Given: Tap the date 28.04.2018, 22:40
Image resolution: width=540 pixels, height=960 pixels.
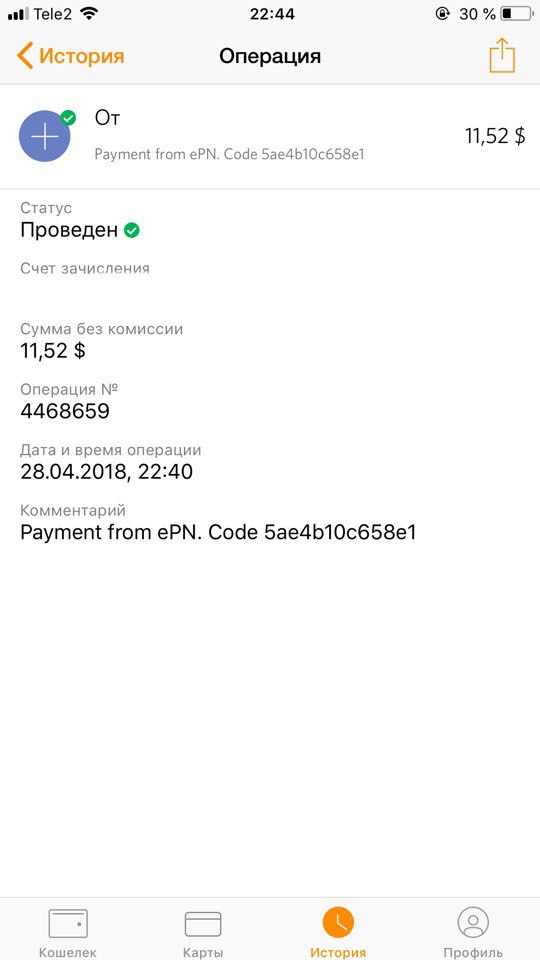Looking at the screenshot, I should pyautogui.click(x=107, y=471).
